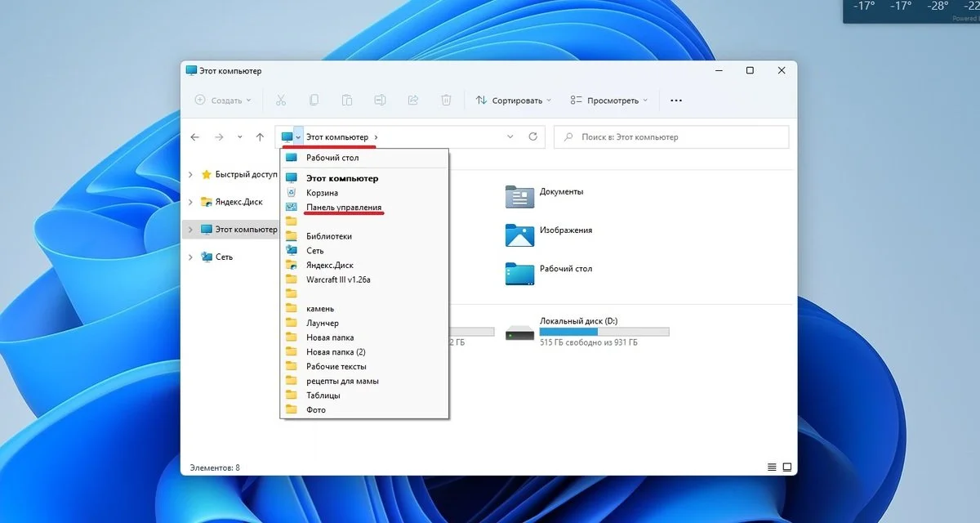This screenshot has width=980, height=523.
Task: Expand Быстрый доступ tree node
Action: [190, 174]
